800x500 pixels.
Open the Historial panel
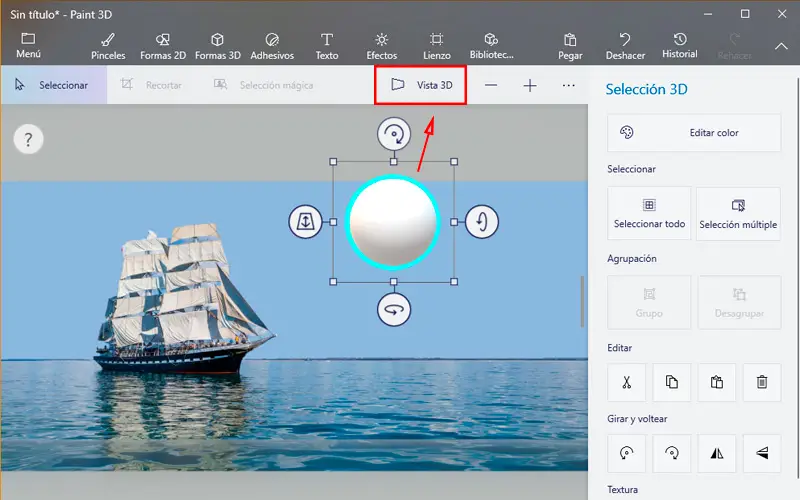[680, 46]
